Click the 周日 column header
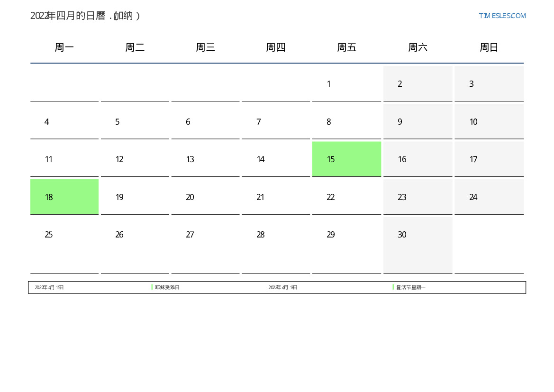Viewport: 554px width, 392px height. (489, 47)
